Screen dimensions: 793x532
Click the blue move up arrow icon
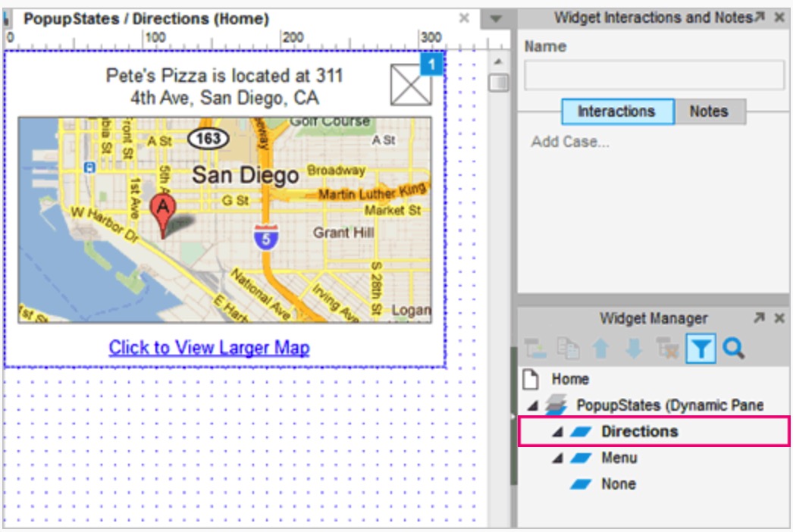coord(601,349)
